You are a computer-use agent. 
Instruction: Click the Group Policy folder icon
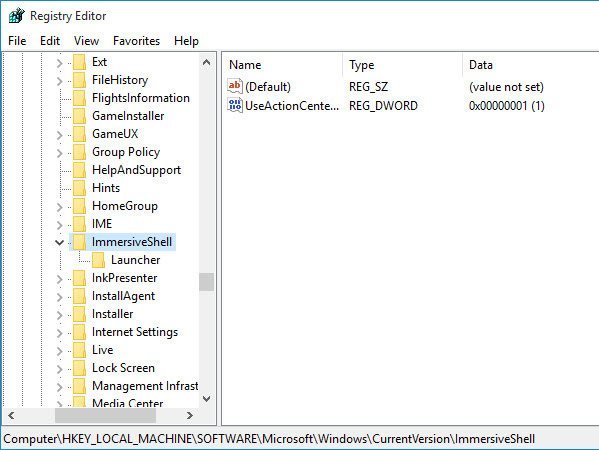79,152
